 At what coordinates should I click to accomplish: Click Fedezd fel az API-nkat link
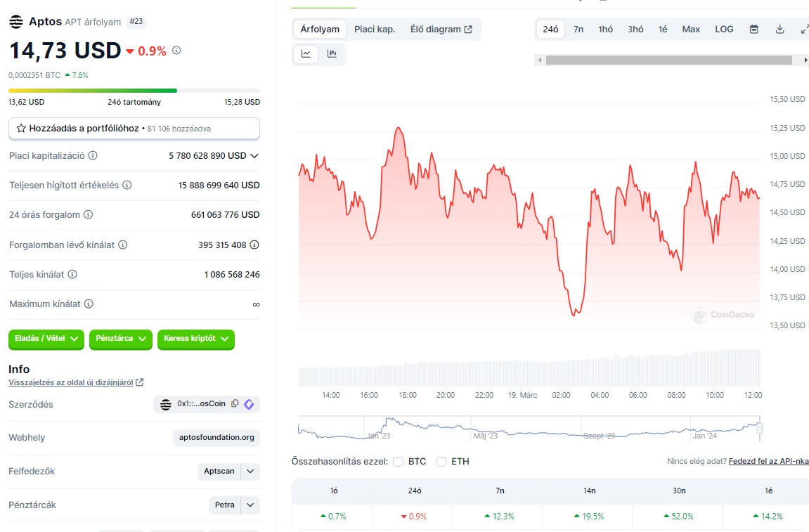coord(769,461)
